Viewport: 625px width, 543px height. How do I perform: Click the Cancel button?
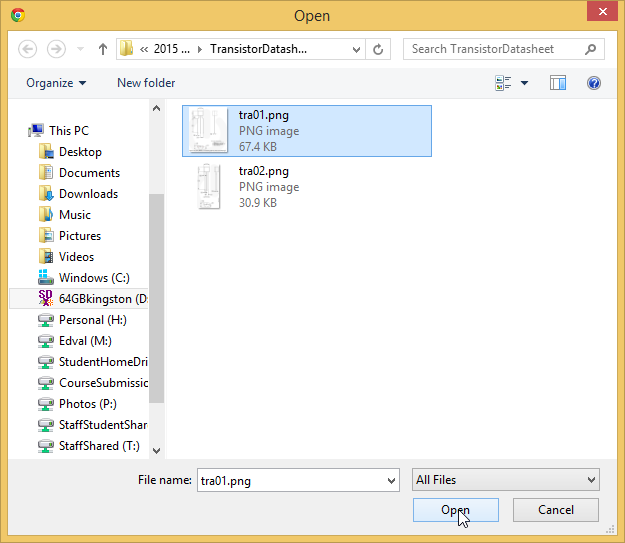click(556, 510)
